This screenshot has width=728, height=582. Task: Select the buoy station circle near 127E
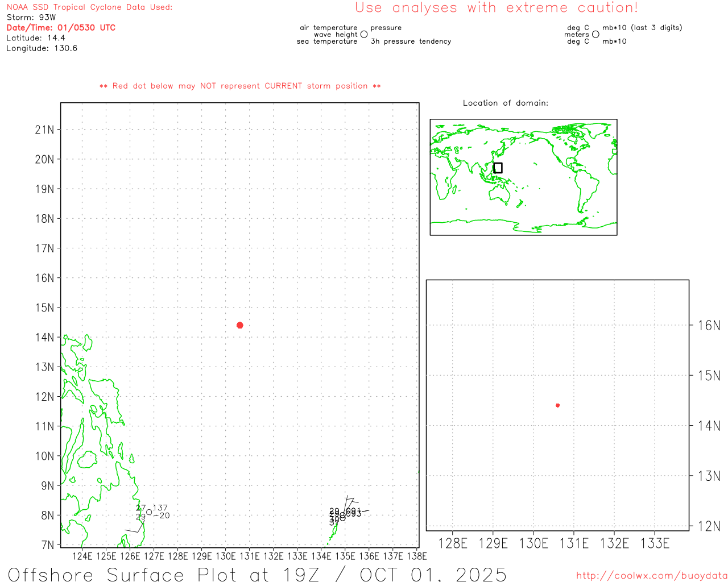pos(149,512)
